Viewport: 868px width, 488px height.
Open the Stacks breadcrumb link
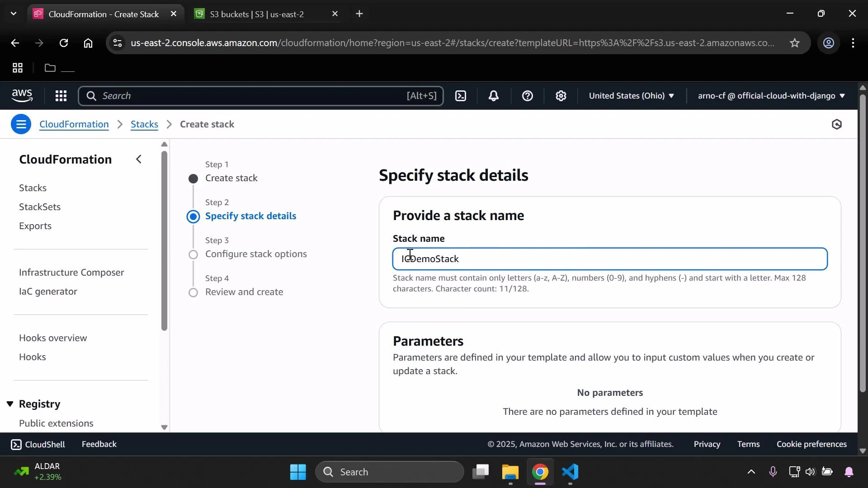[x=144, y=124]
